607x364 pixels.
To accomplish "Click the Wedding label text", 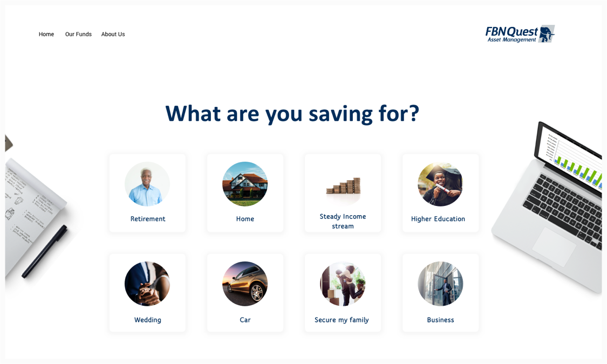I will 148,320.
